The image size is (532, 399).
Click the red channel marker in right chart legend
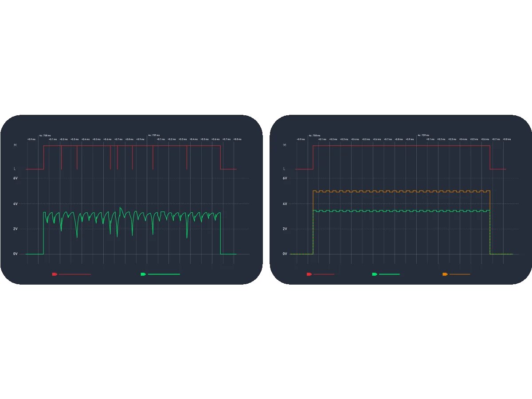tap(309, 274)
